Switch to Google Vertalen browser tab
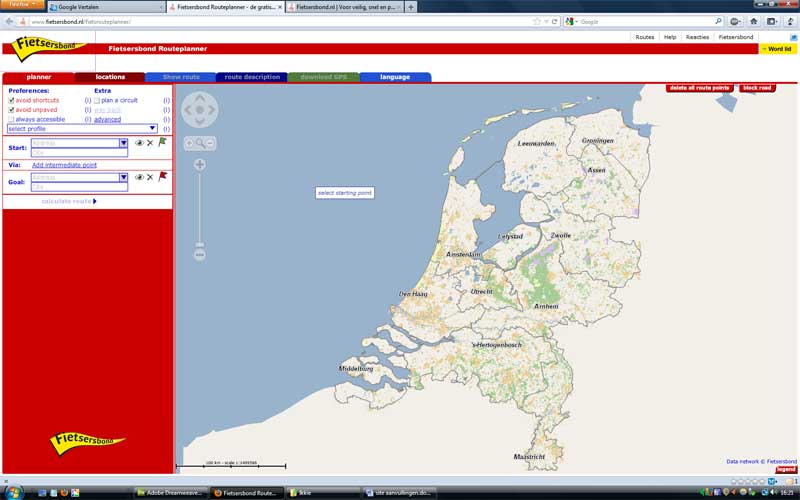 pyautogui.click(x=106, y=7)
